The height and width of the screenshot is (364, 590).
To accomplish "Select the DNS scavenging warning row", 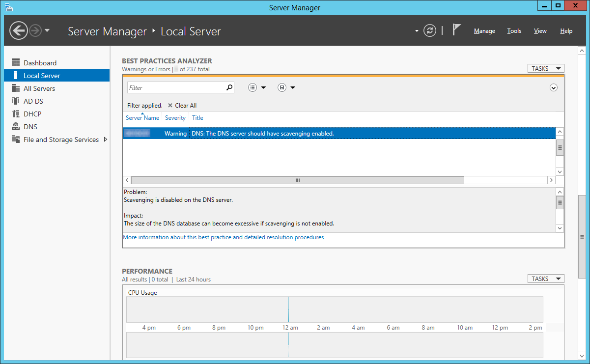I will pos(339,134).
